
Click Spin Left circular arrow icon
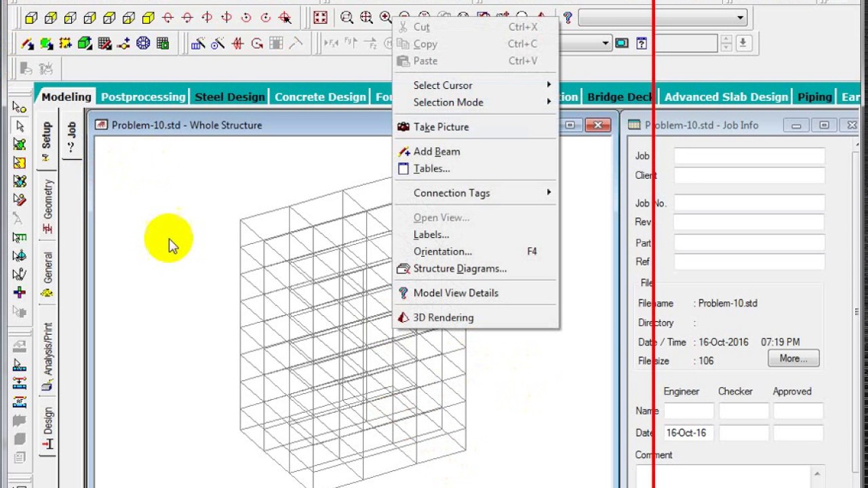coord(246,18)
